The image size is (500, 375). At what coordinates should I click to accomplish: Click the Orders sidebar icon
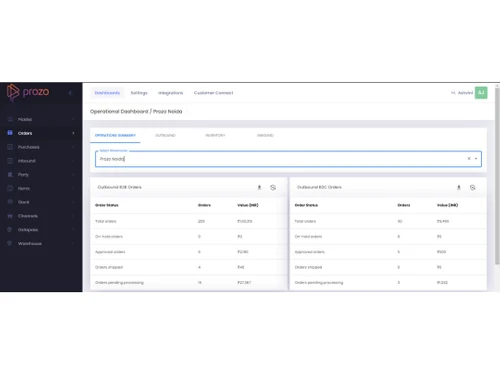pos(10,133)
